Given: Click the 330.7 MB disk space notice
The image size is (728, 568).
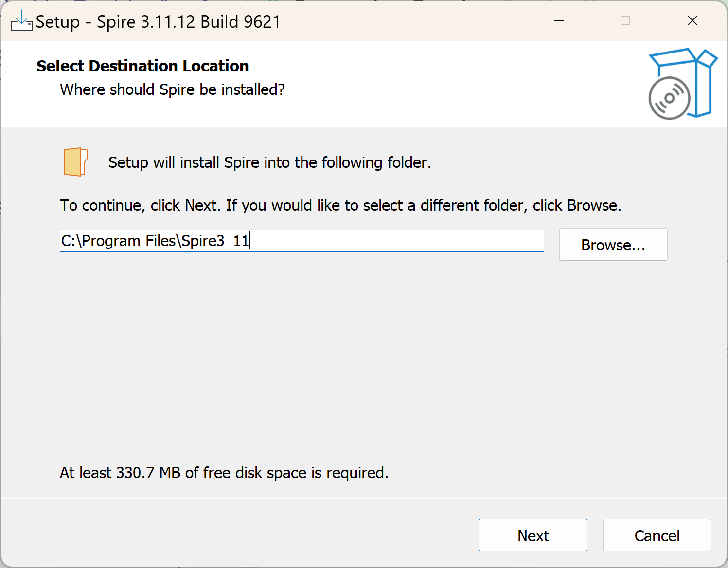Looking at the screenshot, I should click(224, 473).
